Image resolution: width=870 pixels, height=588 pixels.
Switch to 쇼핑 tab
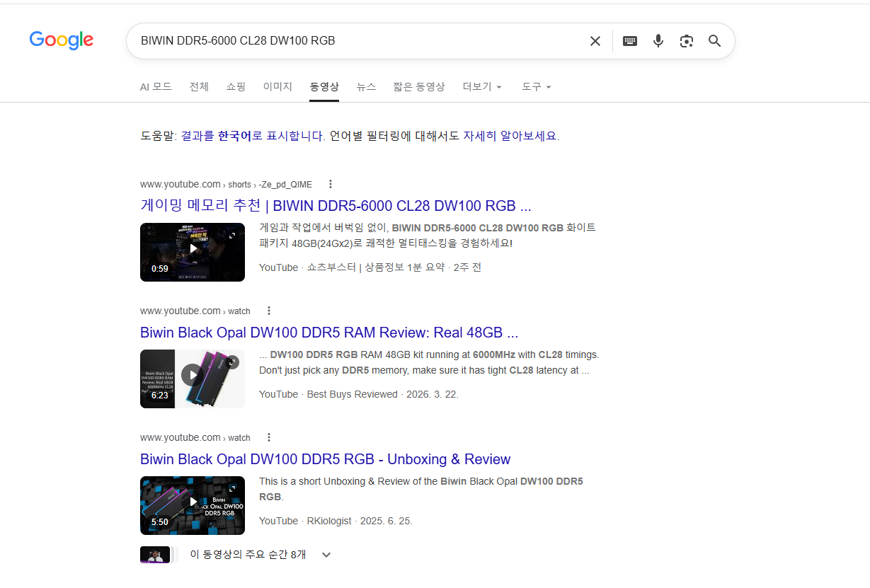pyautogui.click(x=236, y=87)
